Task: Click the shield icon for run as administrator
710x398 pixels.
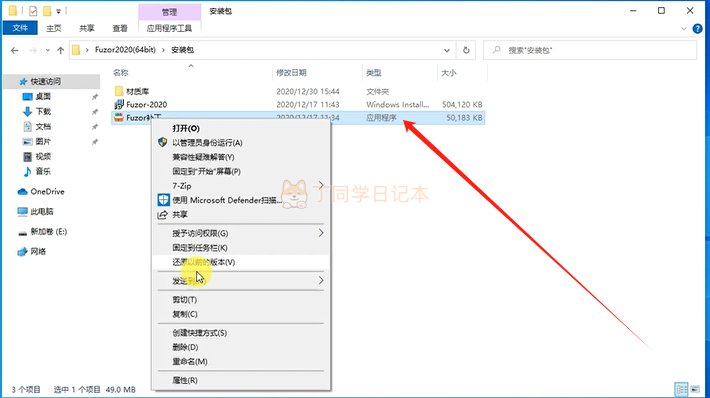Action: point(163,142)
